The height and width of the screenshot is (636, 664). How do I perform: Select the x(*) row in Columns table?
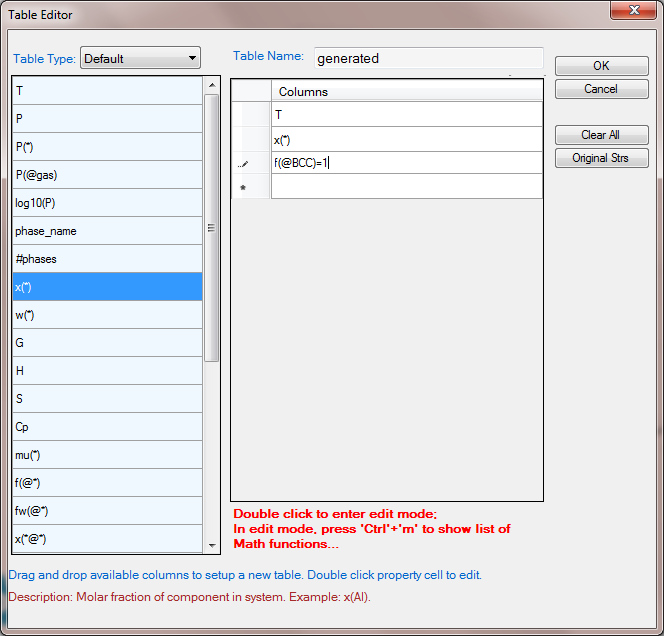coord(406,139)
